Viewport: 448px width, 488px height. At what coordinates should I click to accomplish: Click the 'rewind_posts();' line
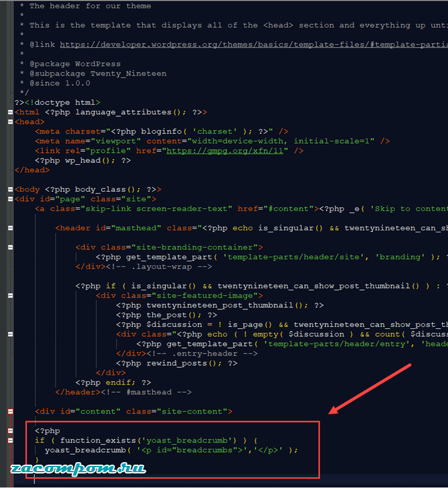[177, 363]
